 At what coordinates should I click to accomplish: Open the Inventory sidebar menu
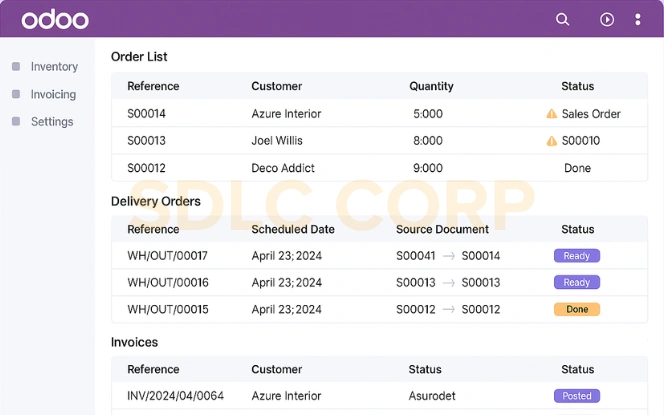[x=54, y=66]
